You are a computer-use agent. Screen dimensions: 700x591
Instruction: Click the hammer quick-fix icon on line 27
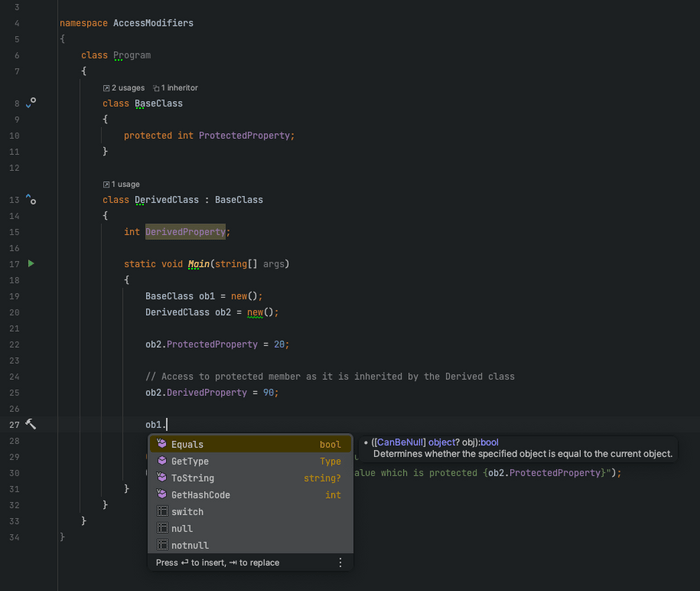point(30,424)
